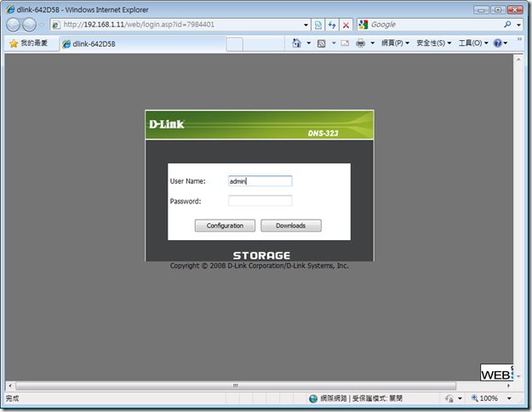Click the horizontal scrollbar thumb

click(x=236, y=386)
